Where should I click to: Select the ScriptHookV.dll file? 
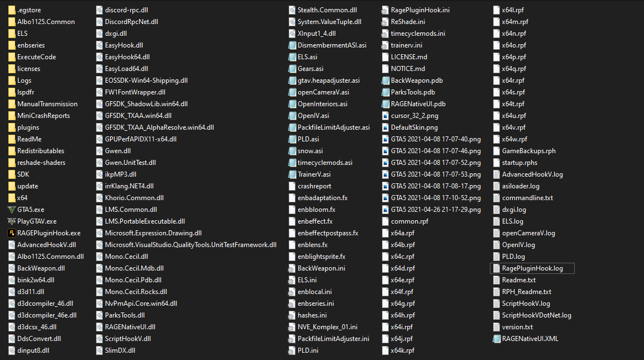123,339
